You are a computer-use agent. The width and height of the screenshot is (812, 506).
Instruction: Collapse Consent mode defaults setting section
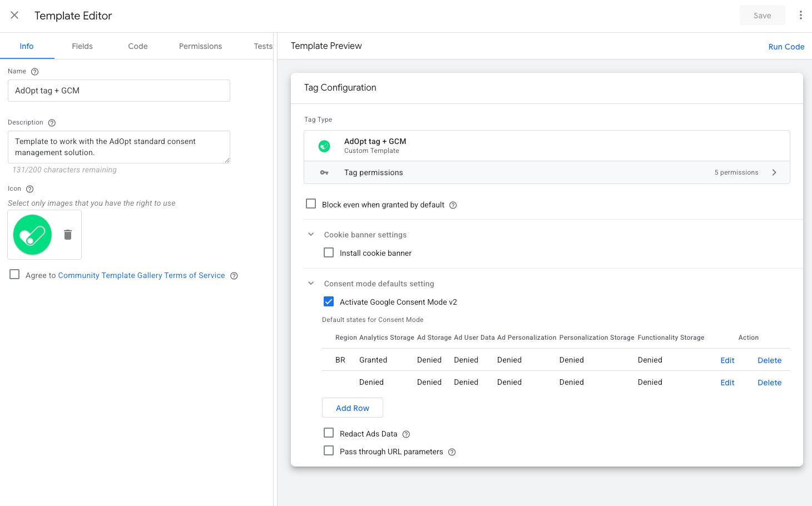311,283
